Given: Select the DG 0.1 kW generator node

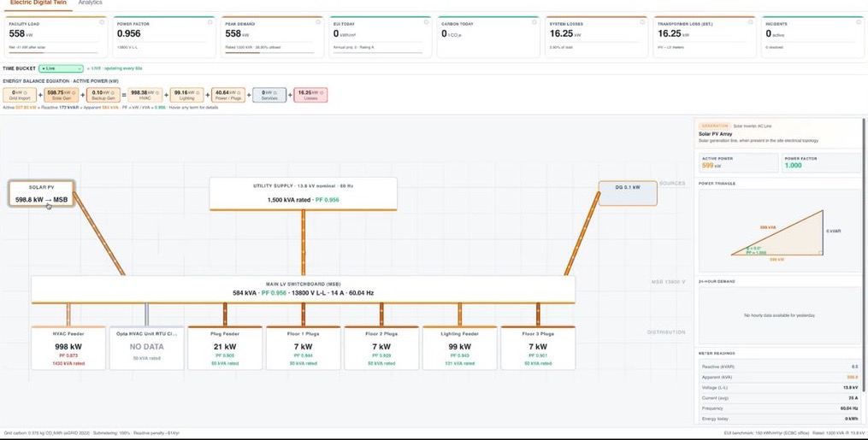Looking at the screenshot, I should [x=628, y=193].
